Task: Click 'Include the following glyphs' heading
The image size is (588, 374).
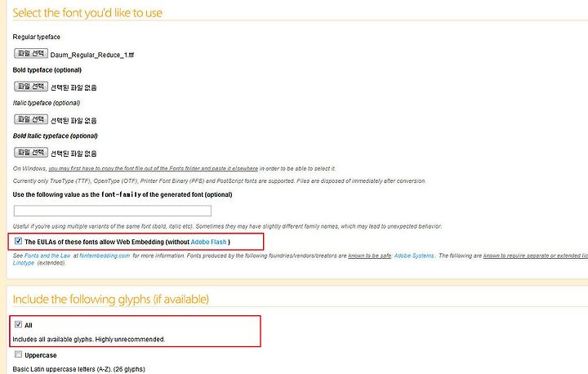Action: (110, 300)
